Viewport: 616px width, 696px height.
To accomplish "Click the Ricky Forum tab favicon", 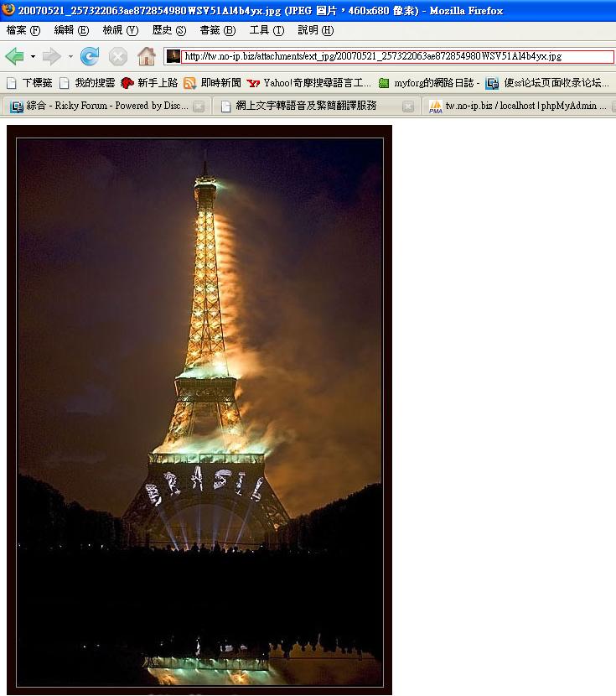I will click(x=17, y=106).
